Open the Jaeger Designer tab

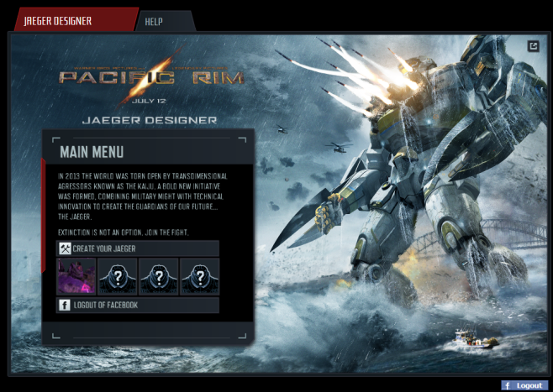76,20
